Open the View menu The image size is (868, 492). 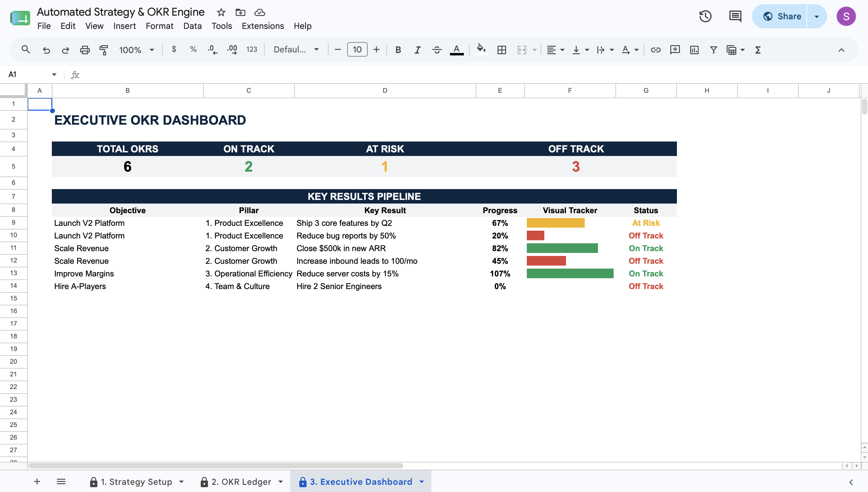94,26
